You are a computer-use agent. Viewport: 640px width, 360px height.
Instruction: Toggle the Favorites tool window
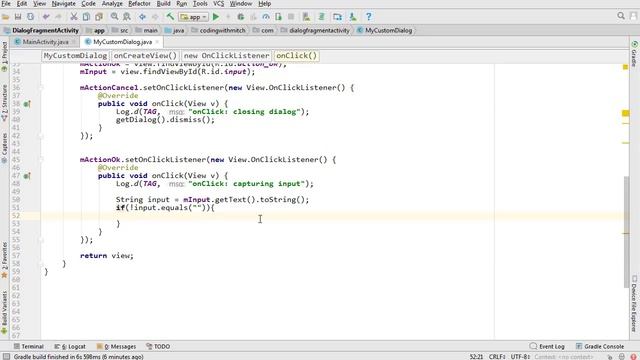(4, 260)
